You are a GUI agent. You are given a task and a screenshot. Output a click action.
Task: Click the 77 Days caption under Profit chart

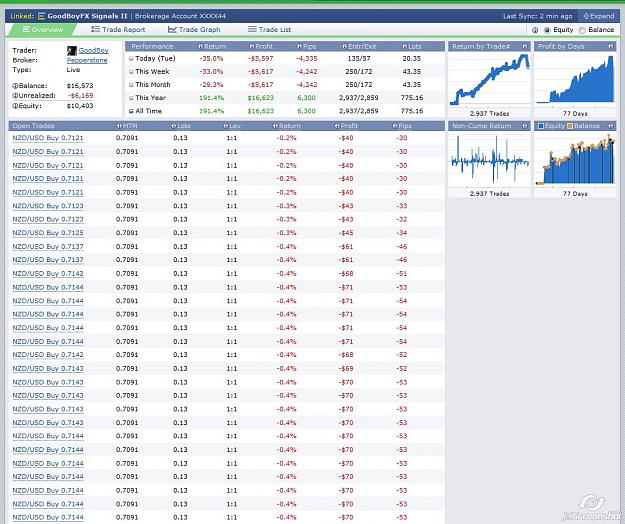tap(575, 114)
